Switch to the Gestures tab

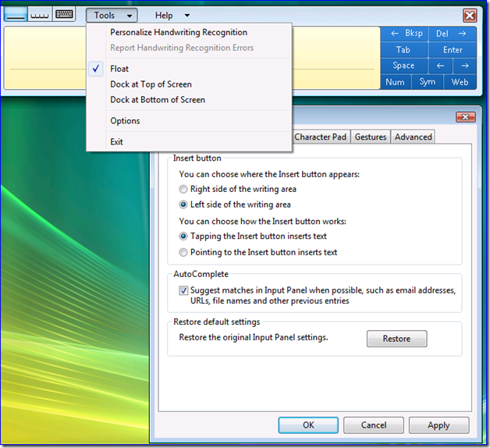coord(371,137)
